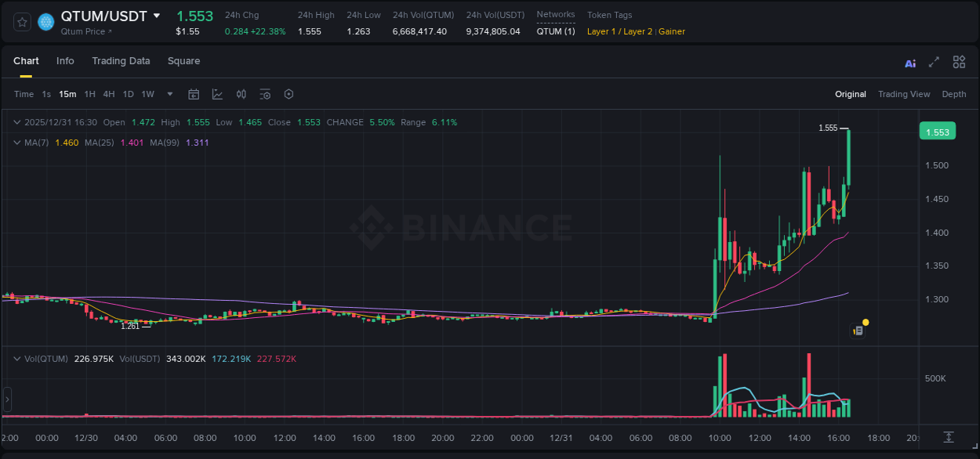
Task: Open the AI analysis assistant
Action: 910,63
